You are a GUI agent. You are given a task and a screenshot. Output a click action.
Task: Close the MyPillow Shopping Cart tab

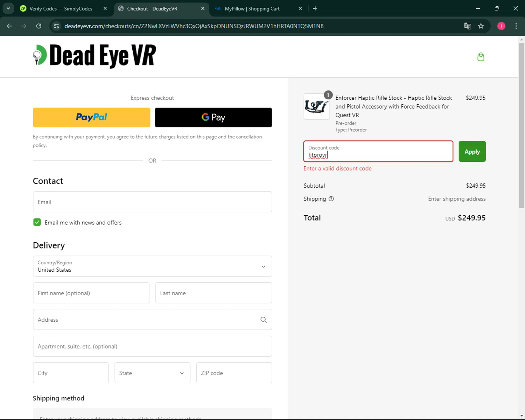click(300, 8)
